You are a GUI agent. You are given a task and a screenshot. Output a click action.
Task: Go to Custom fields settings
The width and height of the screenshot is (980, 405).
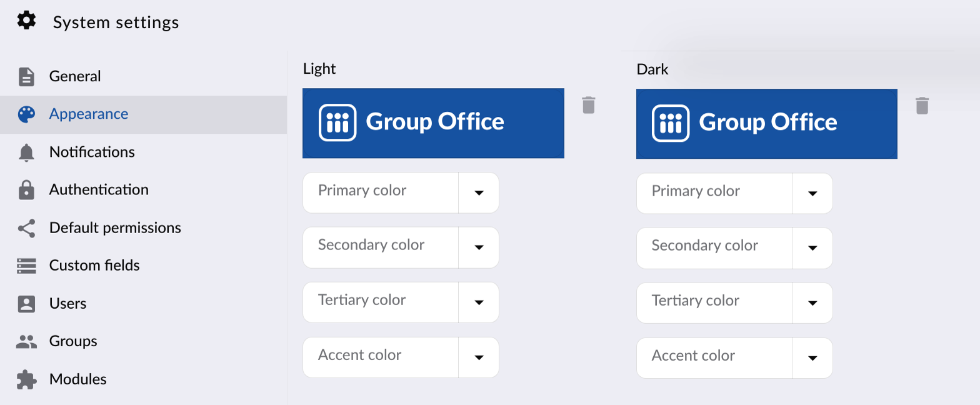143,266
